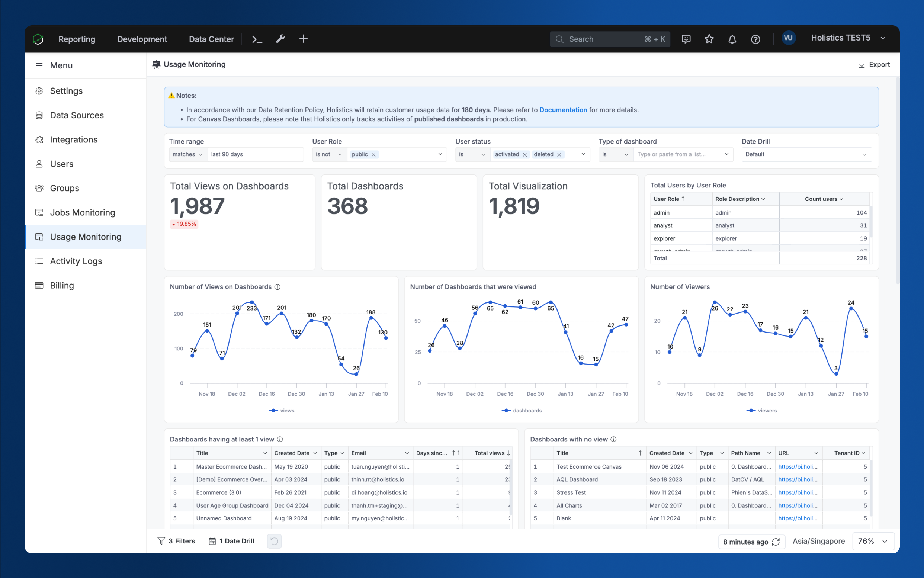The image size is (924, 578).
Task: Open the Documentation link in notes
Action: click(563, 110)
